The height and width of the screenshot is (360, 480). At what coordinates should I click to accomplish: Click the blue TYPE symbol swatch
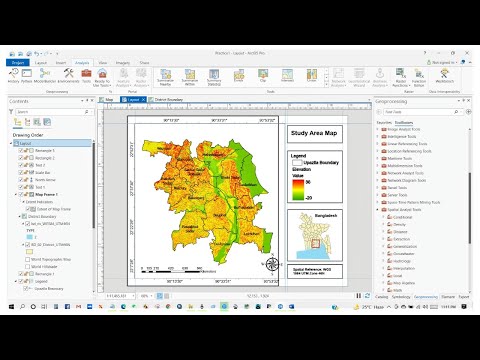(x=29, y=237)
